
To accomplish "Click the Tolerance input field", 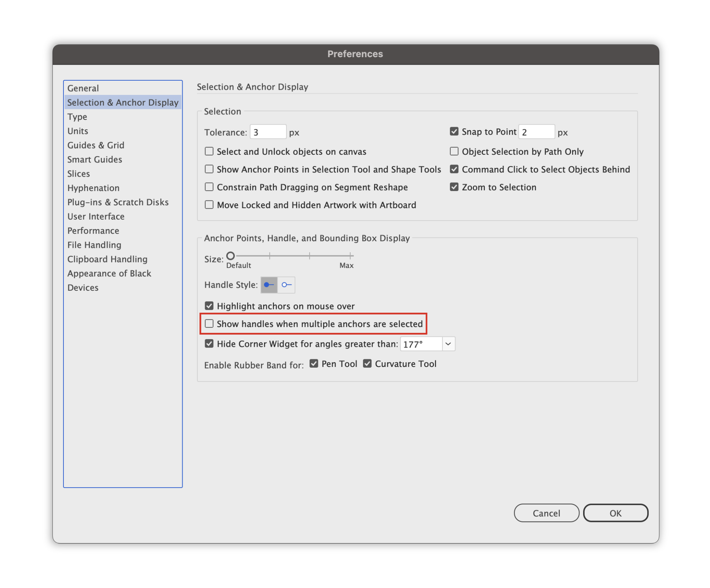I will (x=268, y=132).
